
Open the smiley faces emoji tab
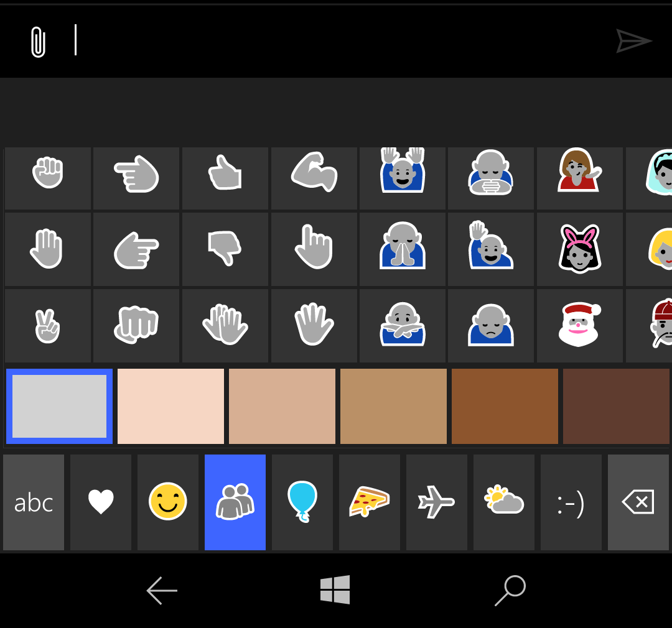coord(168,502)
